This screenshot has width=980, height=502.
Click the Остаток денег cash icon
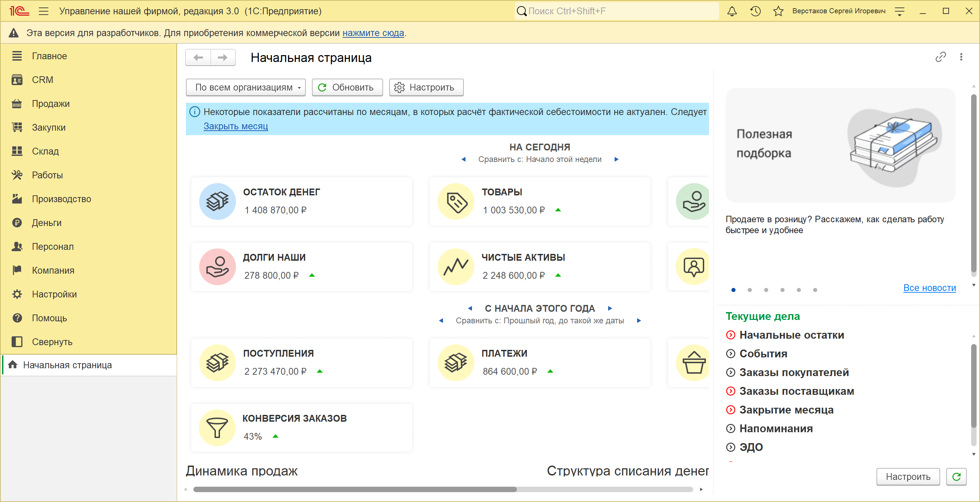click(x=218, y=201)
